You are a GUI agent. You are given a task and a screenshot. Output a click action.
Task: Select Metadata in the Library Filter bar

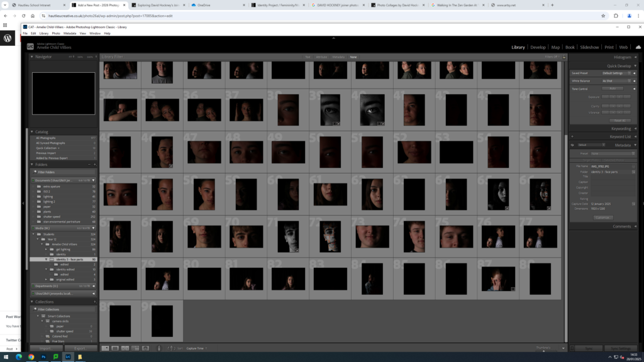coord(338,57)
